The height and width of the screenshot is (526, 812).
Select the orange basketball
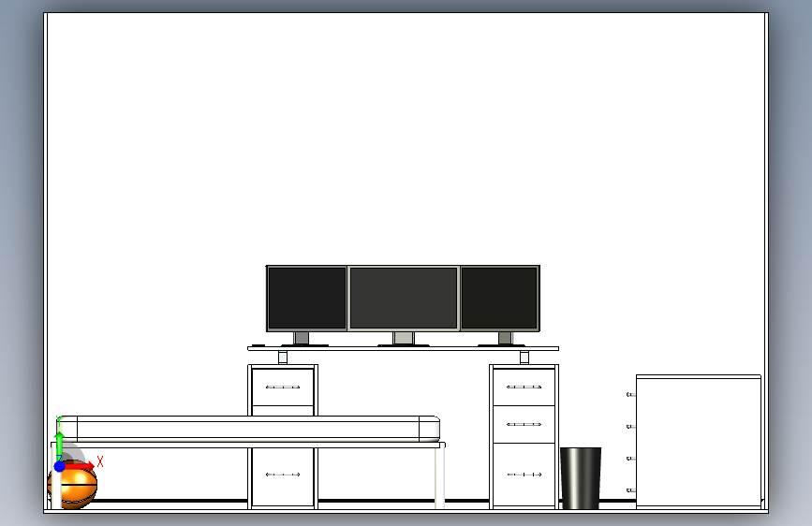pyautogui.click(x=72, y=487)
